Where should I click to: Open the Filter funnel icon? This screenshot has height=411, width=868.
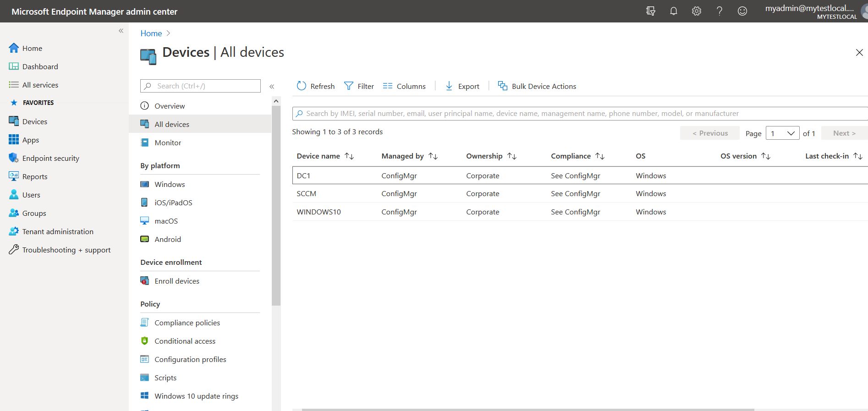349,86
